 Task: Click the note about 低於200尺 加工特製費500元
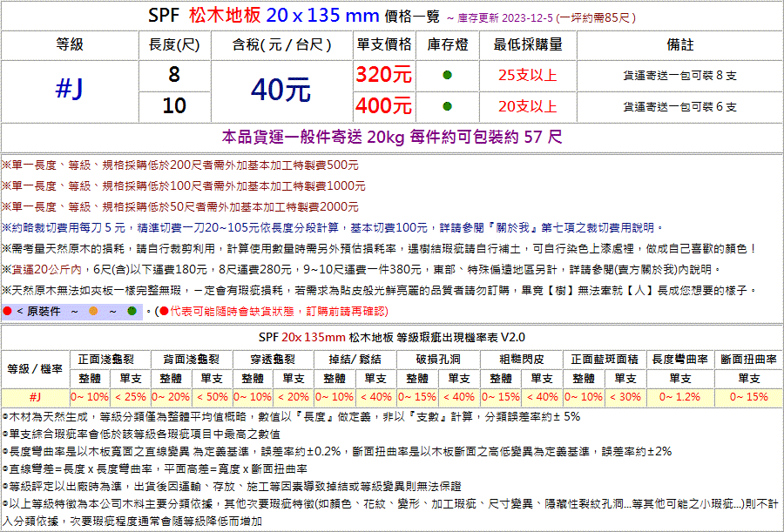click(x=180, y=165)
